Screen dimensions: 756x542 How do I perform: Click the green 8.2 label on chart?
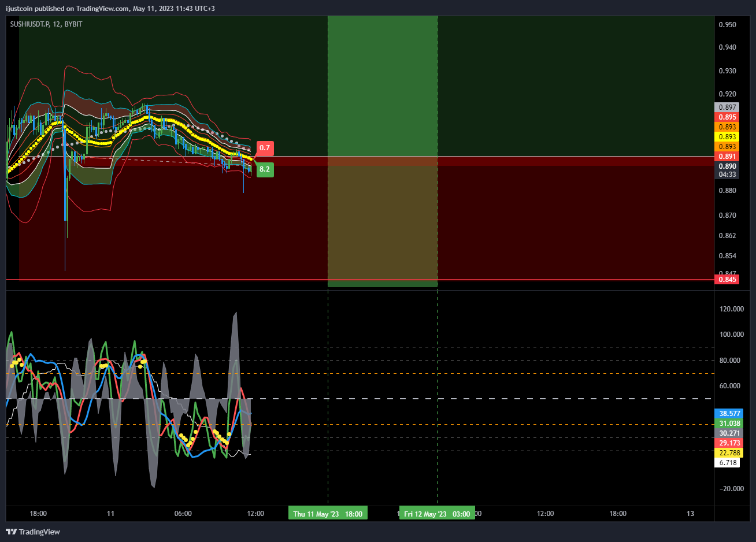[x=265, y=169]
